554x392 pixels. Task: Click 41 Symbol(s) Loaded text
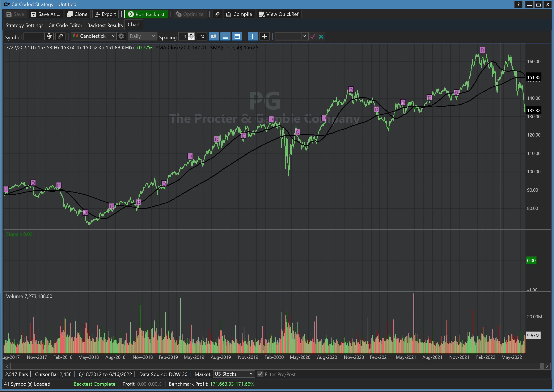point(27,384)
